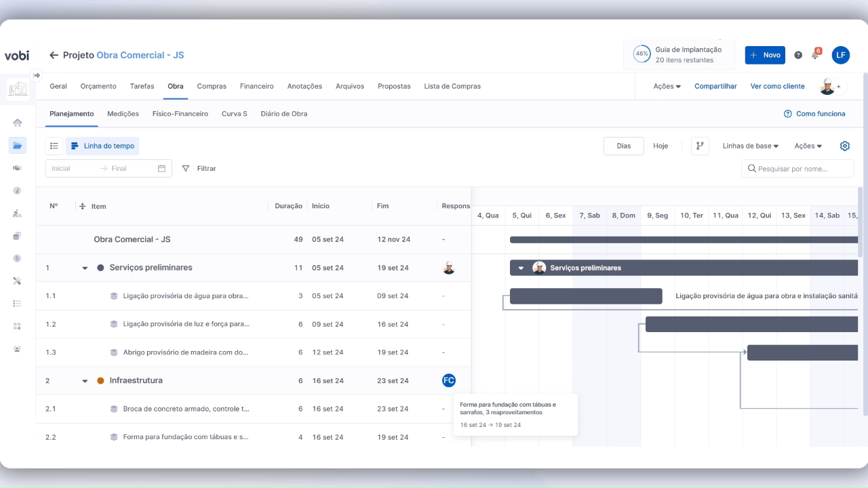The width and height of the screenshot is (868, 488).
Task: Open the Propostas tab
Action: pyautogui.click(x=394, y=86)
